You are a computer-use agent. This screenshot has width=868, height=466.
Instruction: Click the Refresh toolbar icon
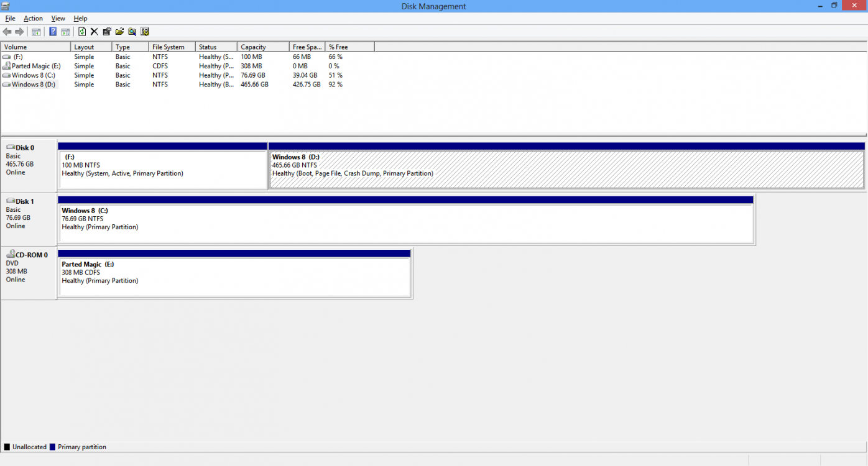[82, 32]
